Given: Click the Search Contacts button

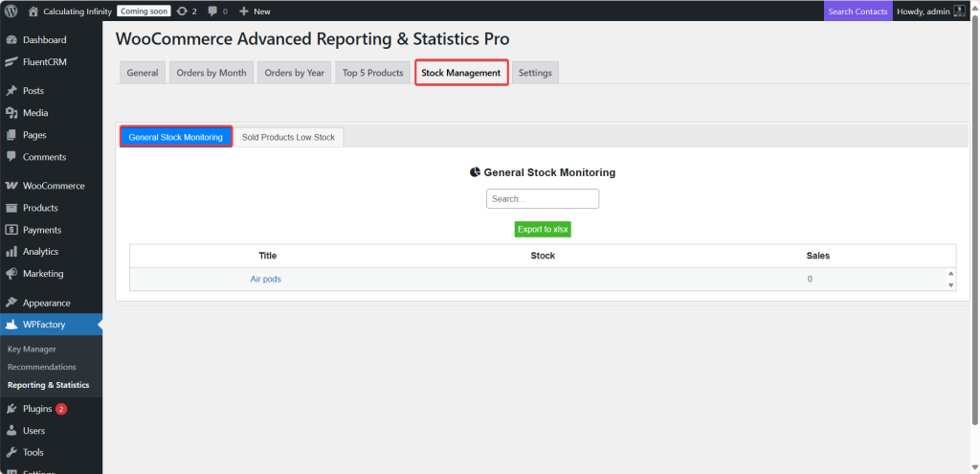Looking at the screenshot, I should (x=858, y=11).
